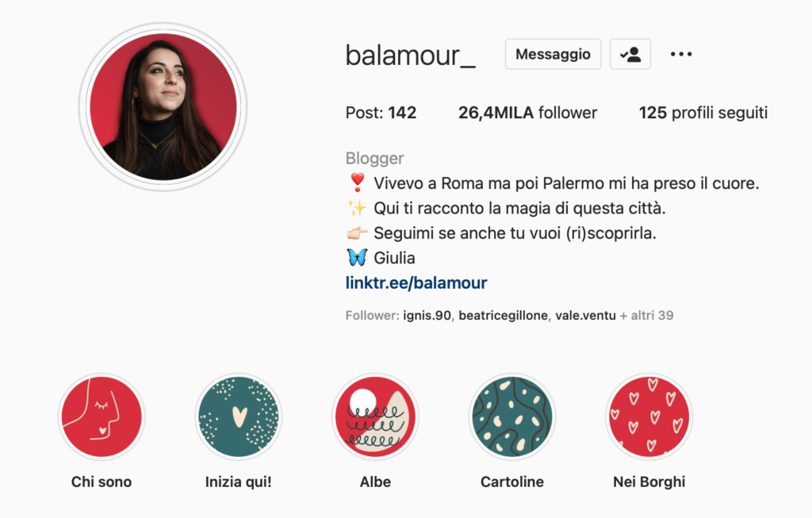812x518 pixels.
Task: Show the 26,4MILA follower list
Action: click(x=527, y=113)
